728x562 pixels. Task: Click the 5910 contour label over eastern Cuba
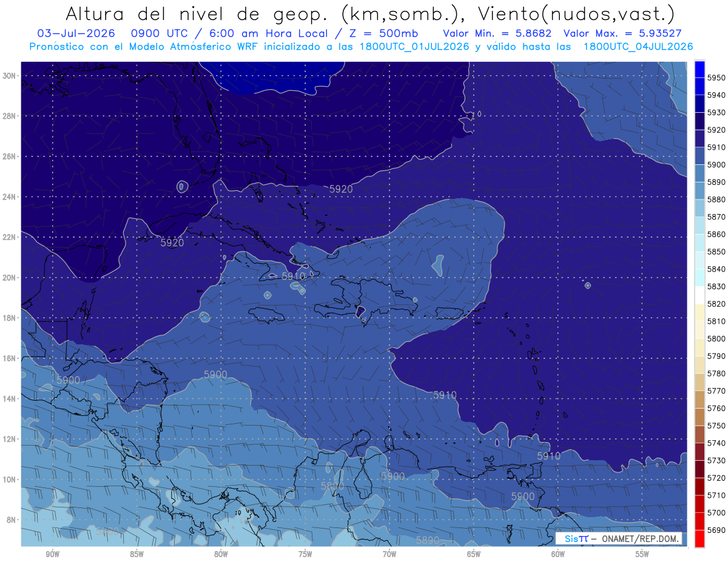(x=294, y=276)
